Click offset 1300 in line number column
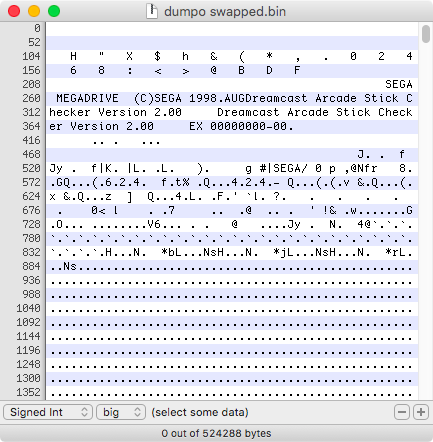This screenshot has width=433, height=442. point(28,378)
